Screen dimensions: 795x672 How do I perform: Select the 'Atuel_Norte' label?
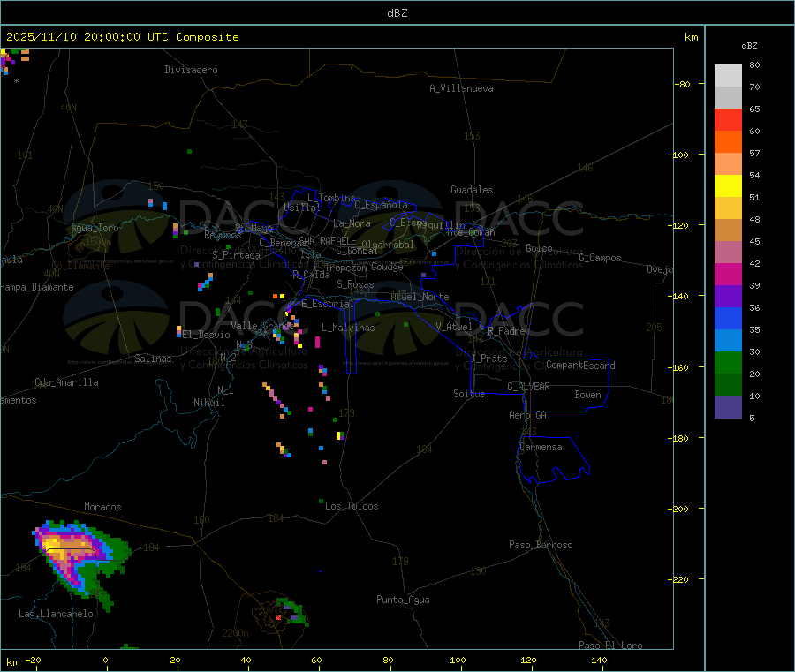coord(420,297)
